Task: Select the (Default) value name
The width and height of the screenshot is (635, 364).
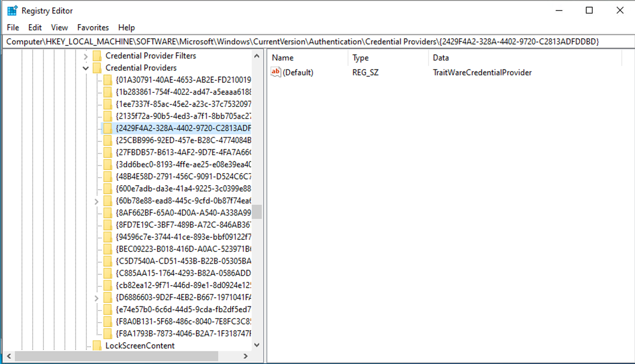Action: point(298,72)
